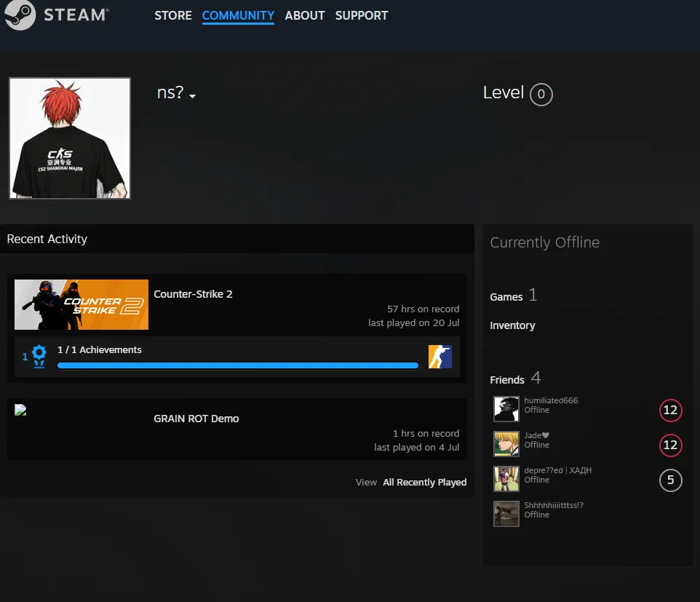Open humiliated666 friend avatar
700x602 pixels.
click(x=506, y=408)
